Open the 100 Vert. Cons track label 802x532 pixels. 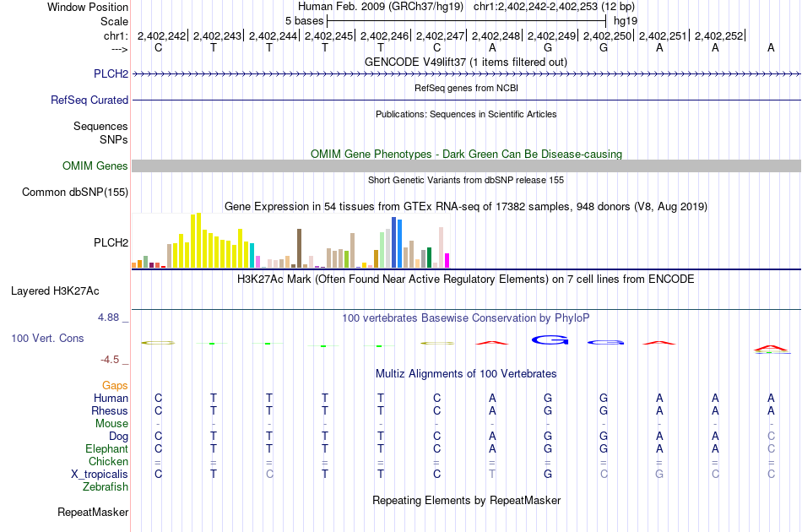point(47,338)
